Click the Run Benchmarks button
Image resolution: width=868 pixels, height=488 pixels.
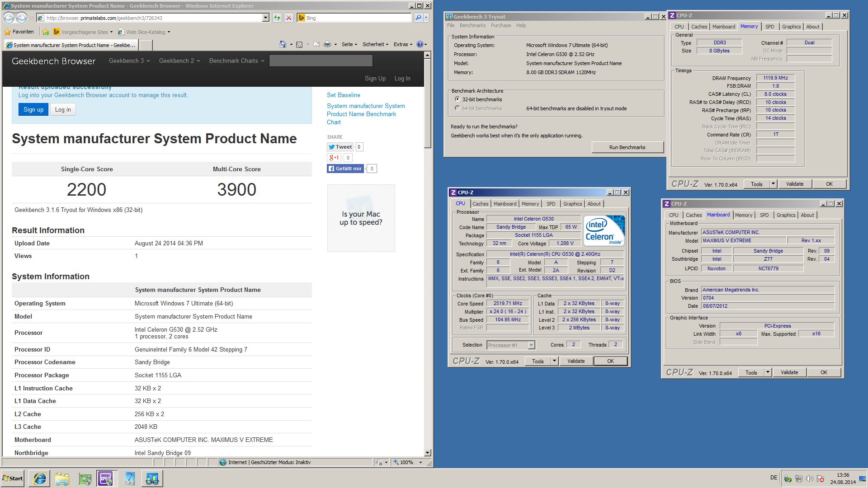(x=627, y=147)
